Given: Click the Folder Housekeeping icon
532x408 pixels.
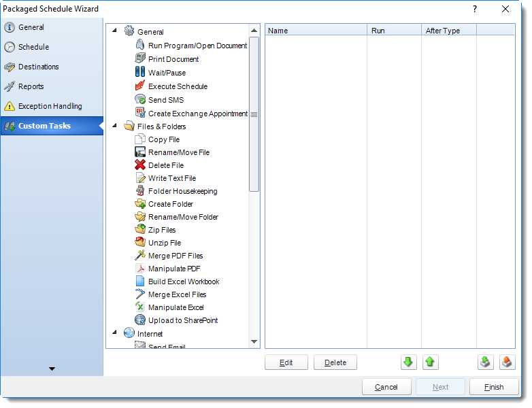Looking at the screenshot, I should [x=140, y=190].
